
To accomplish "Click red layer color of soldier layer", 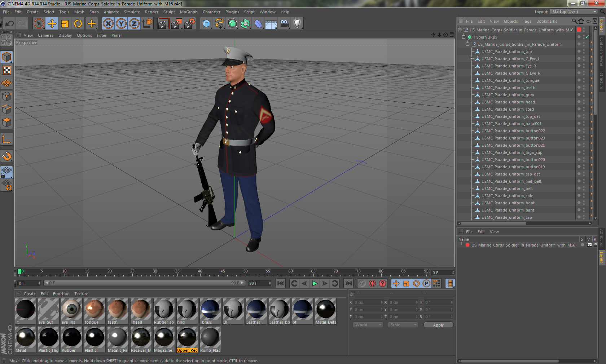I will pyautogui.click(x=467, y=245).
